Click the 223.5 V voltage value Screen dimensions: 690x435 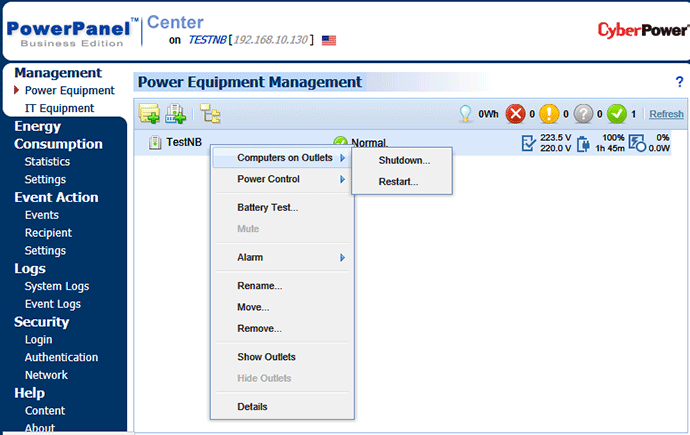pos(555,138)
